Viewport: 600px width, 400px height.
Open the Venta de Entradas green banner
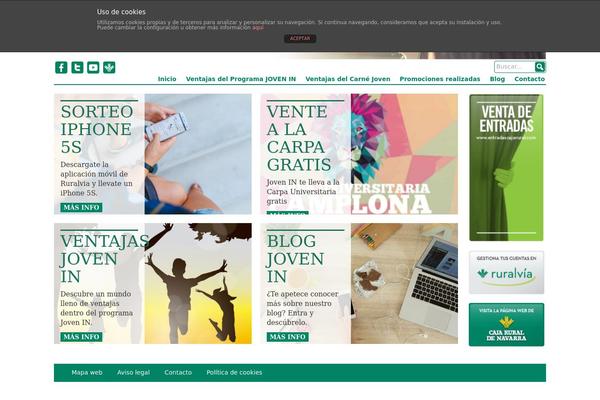coord(506,168)
